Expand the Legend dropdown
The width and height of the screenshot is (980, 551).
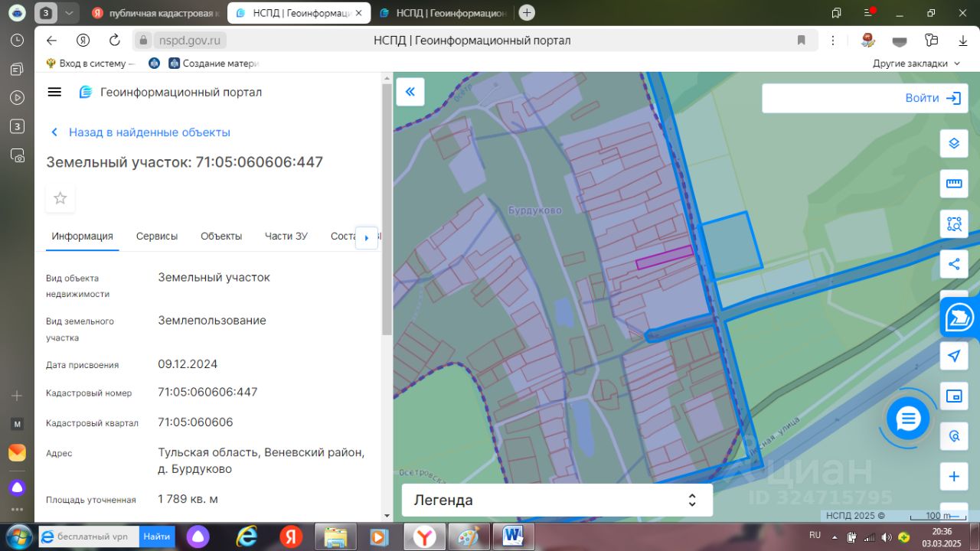coord(557,500)
